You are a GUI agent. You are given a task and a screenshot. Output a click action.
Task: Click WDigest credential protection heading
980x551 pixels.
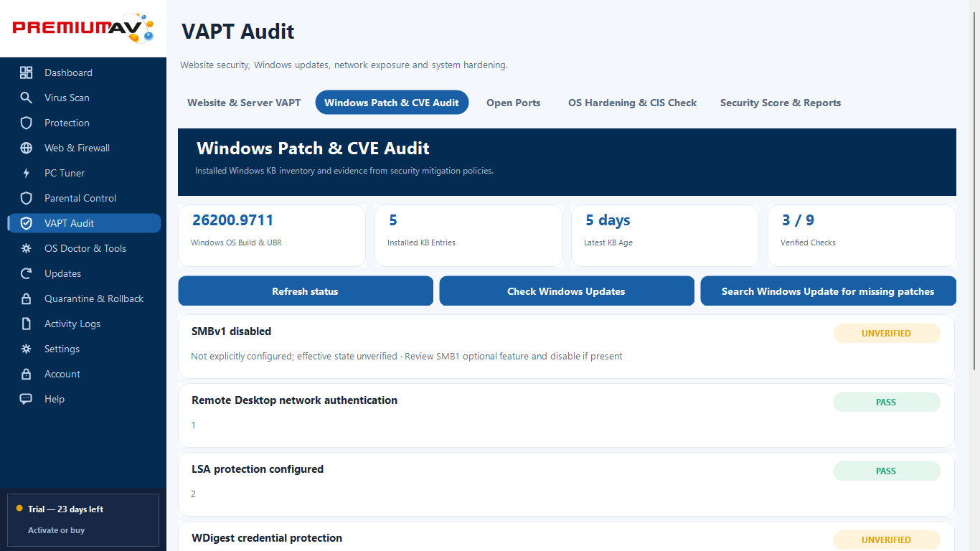click(x=267, y=538)
